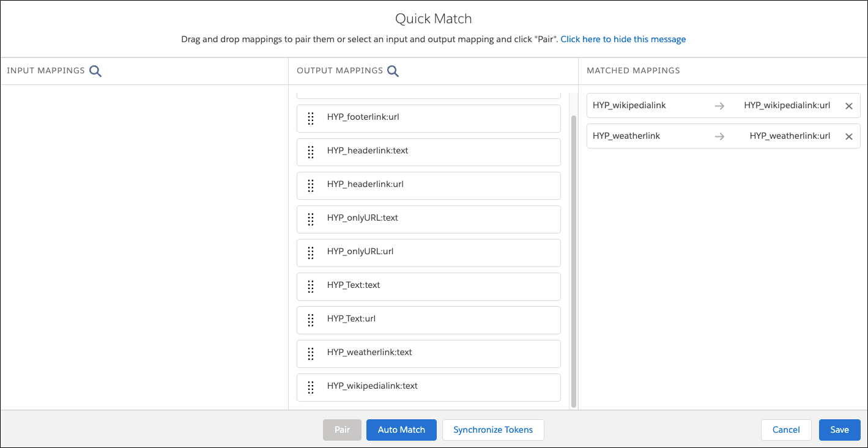The height and width of the screenshot is (448, 868).
Task: Click the search icon beside INPUT MAPPINGS
Action: 95,70
